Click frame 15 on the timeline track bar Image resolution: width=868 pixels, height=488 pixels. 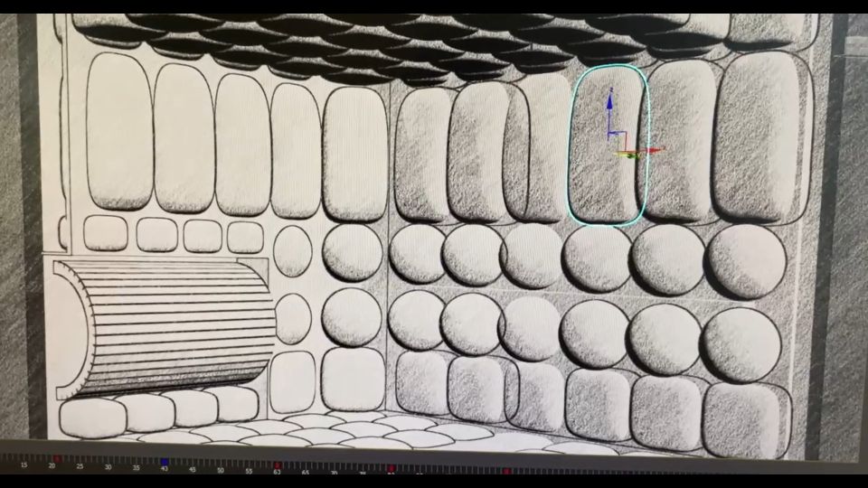(24, 465)
